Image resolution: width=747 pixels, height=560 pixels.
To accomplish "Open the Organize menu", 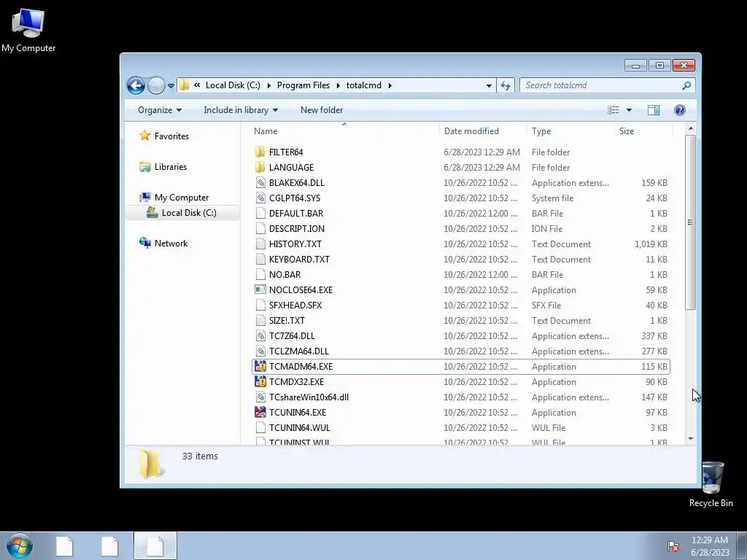I will 160,110.
